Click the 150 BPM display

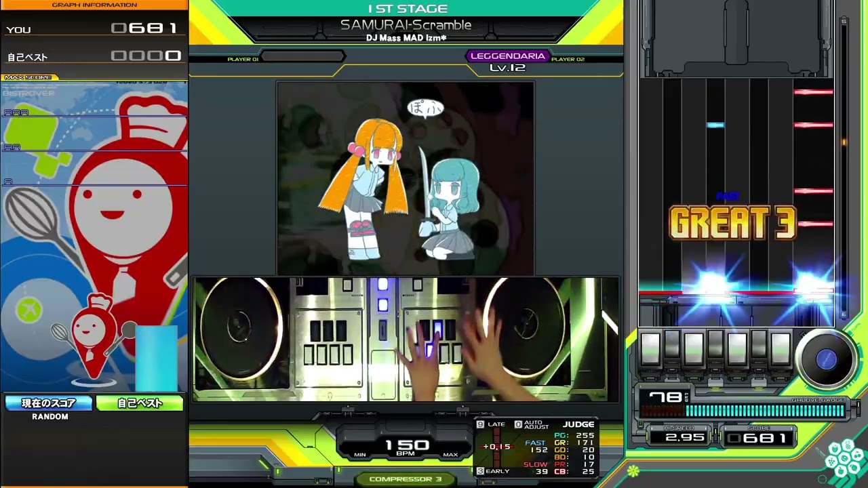(407, 445)
